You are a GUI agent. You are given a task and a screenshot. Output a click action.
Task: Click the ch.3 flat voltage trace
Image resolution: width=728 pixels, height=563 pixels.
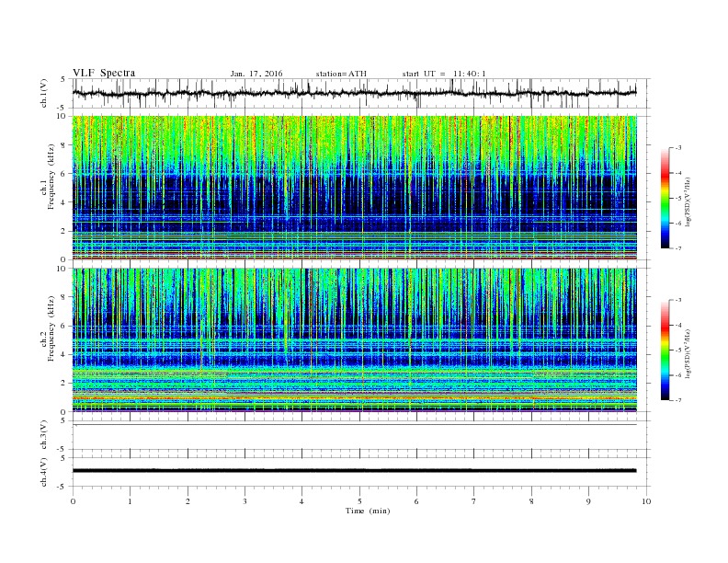click(355, 425)
